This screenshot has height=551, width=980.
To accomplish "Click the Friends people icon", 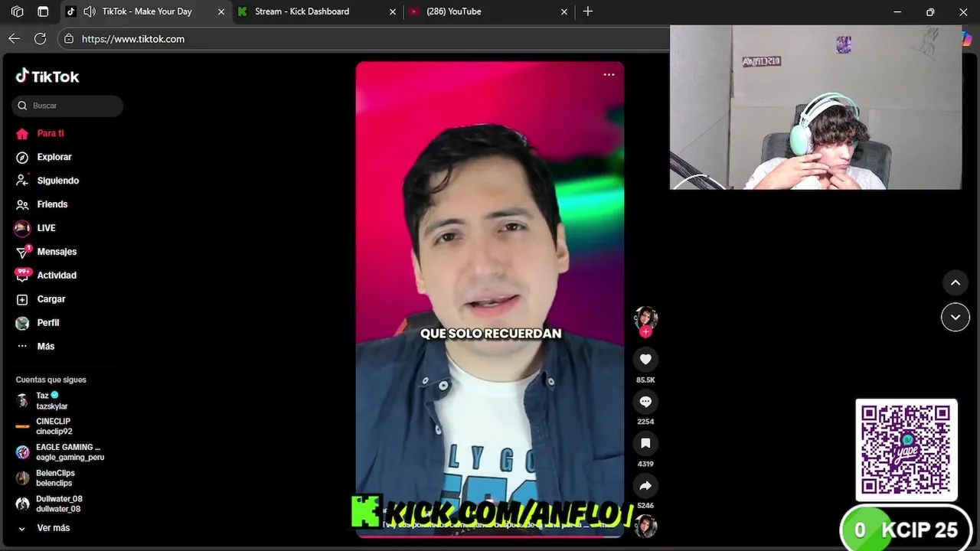I will 22,204.
